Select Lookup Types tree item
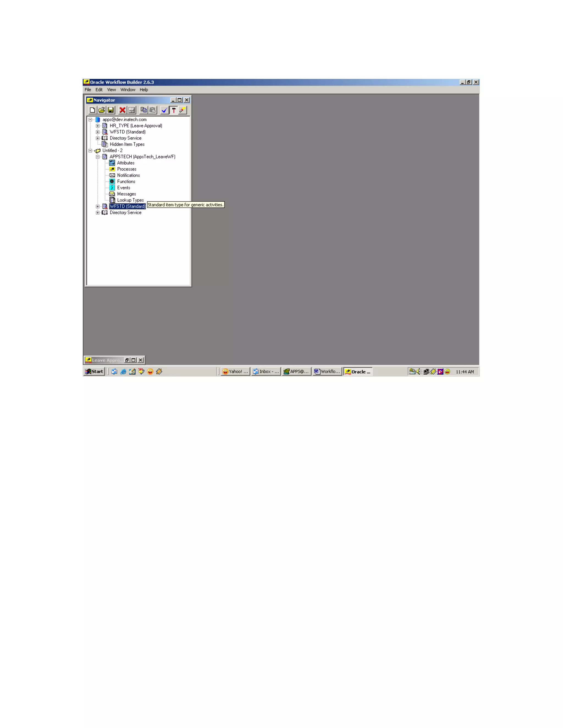Screen dimensions: 563x728 (x=130, y=200)
